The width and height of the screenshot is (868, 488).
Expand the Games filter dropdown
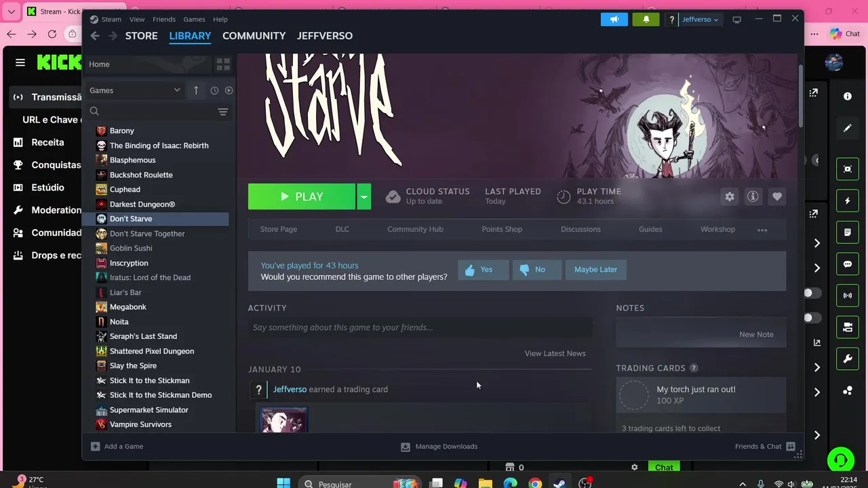(x=135, y=90)
